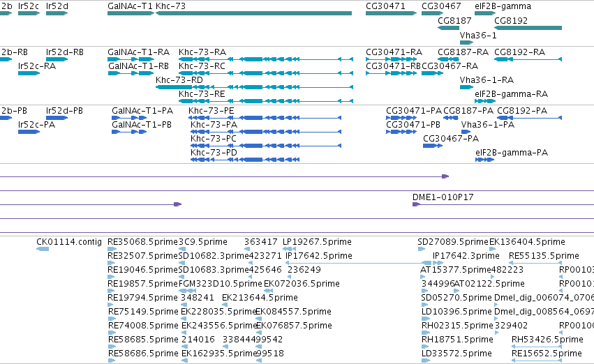This screenshot has width=594, height=364.
Task: Click the CK01114.contig EST label
Action: click(69, 241)
